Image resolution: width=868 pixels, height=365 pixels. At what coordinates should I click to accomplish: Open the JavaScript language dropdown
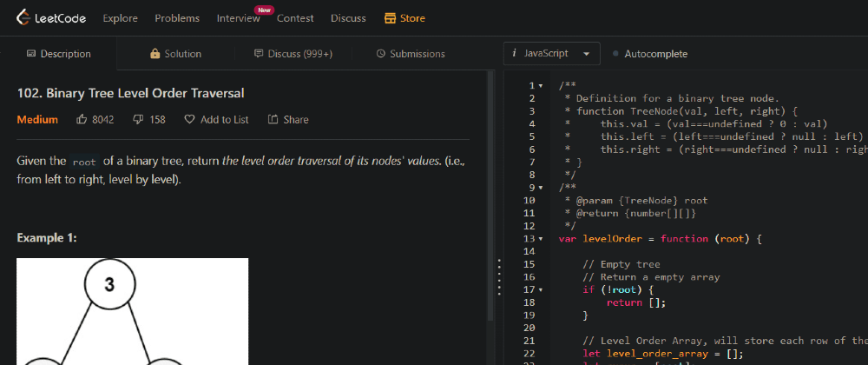[551, 54]
